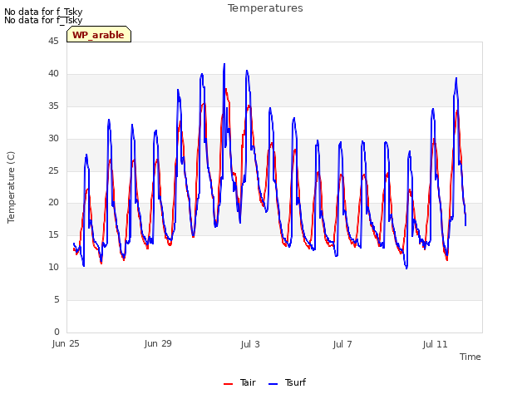
Task: Click the 0 y-axis tick label
Action: point(57,332)
